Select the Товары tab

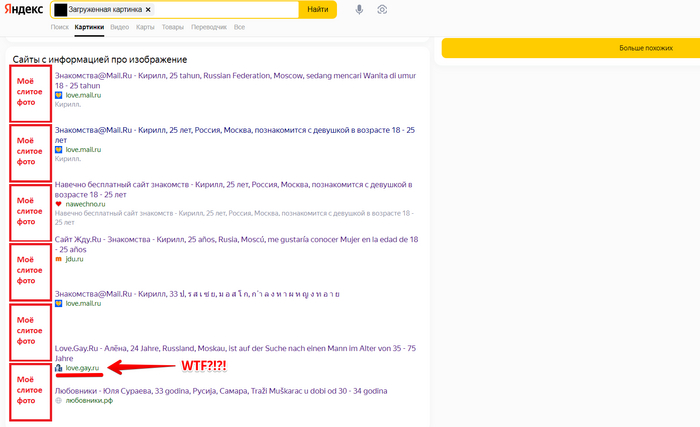[x=172, y=27]
